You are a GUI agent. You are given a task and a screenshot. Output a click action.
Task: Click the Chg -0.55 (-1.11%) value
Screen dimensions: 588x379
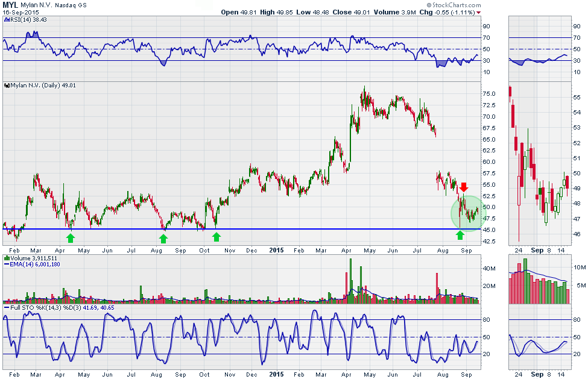tap(447, 12)
